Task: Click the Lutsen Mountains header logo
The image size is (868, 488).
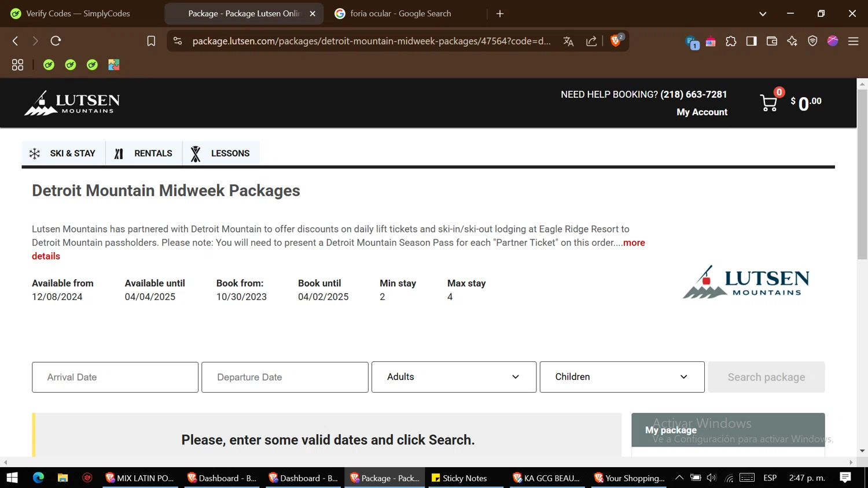Action: point(72,103)
